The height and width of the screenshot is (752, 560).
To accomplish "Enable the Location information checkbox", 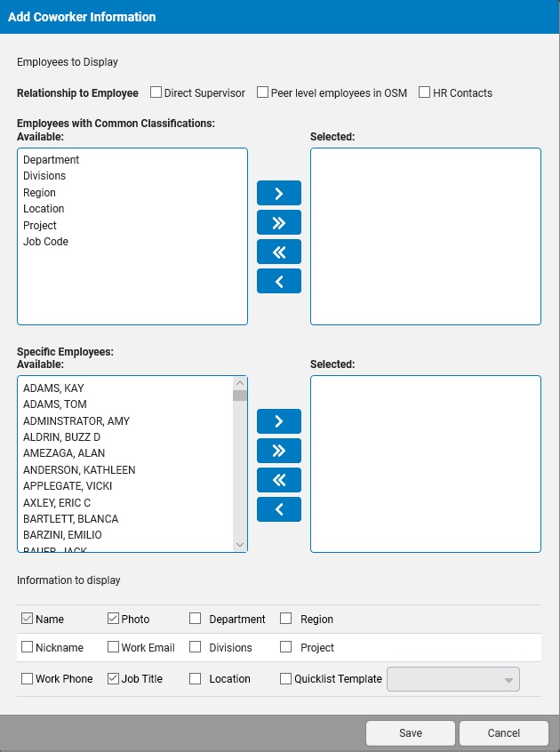I will tap(196, 678).
